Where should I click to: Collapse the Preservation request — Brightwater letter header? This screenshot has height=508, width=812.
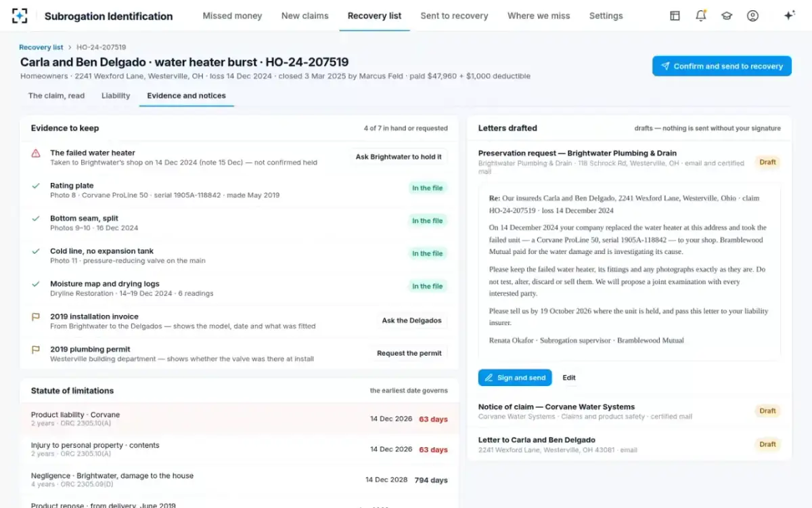629,162
